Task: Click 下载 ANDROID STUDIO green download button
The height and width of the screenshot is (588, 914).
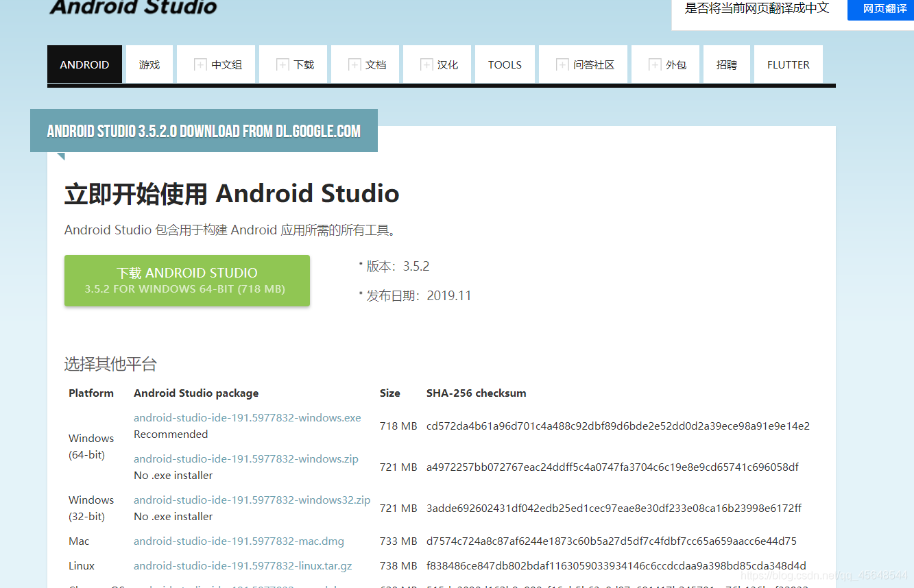Action: 187,280
